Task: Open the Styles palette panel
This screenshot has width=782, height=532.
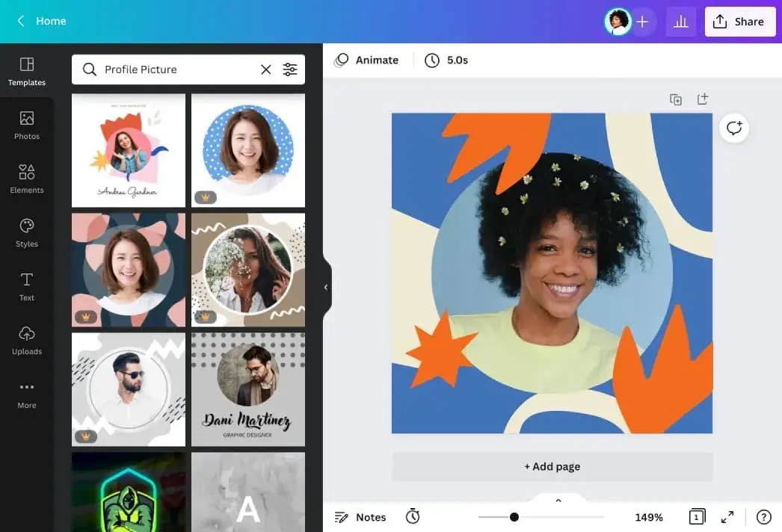Action: tap(27, 232)
